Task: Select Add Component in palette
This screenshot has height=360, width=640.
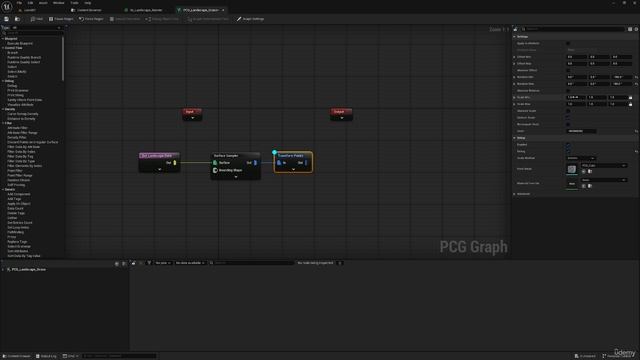Action: 18,194
